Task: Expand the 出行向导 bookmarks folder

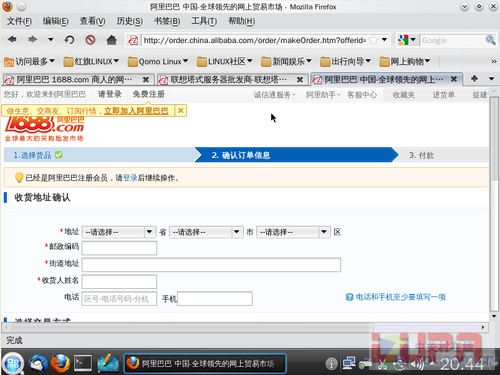Action: (x=345, y=62)
